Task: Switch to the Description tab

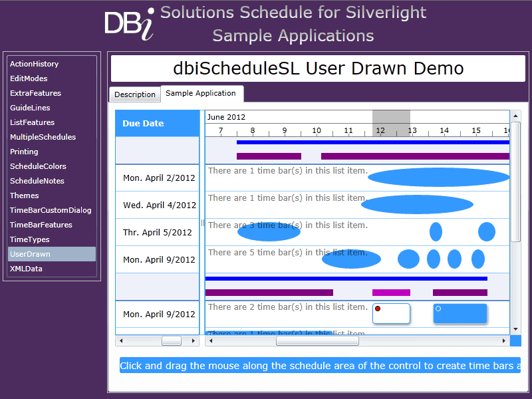Action: [x=135, y=94]
